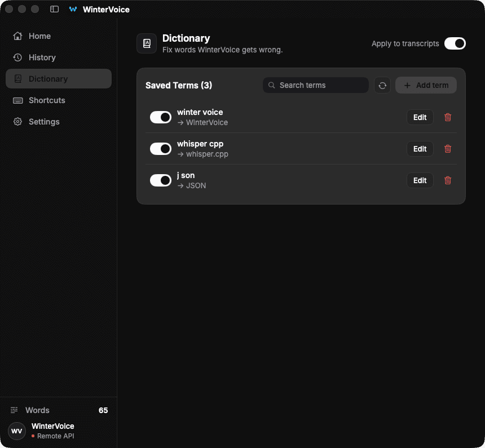Edit the "whisper cpp" term

pyautogui.click(x=420, y=149)
